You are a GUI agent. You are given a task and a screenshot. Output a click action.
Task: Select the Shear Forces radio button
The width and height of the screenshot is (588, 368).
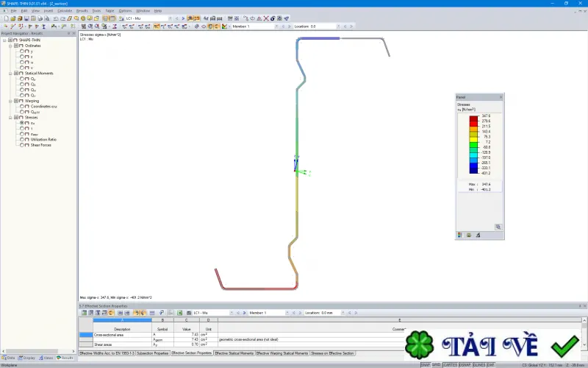(x=22, y=145)
